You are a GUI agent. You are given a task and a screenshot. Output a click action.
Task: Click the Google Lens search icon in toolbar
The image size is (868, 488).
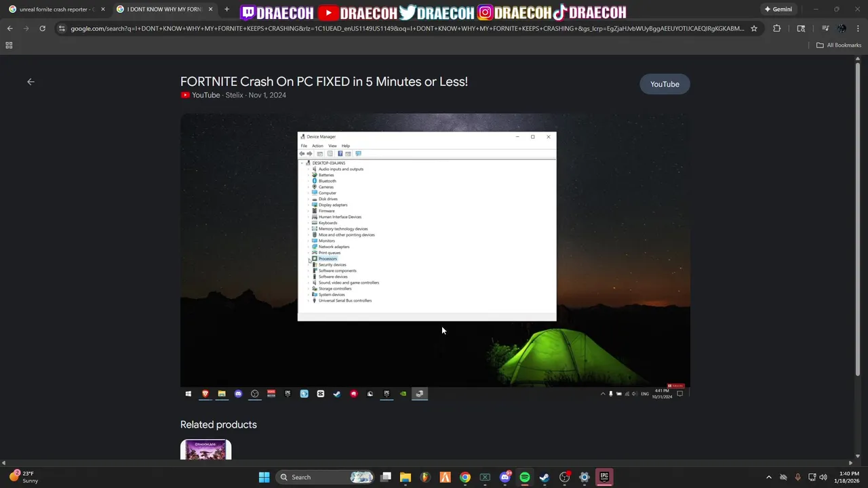point(801,28)
